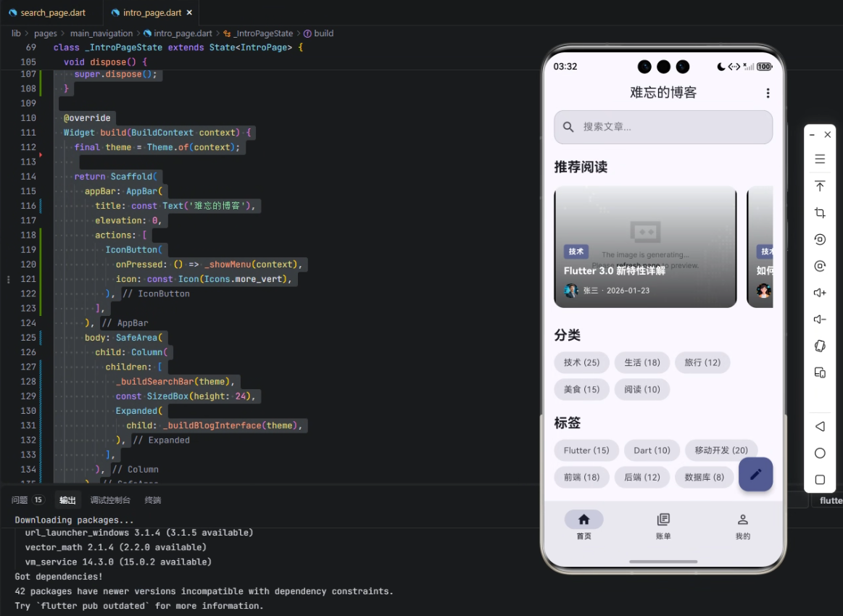Open the emulator's hamburger menu
The height and width of the screenshot is (616, 843).
(820, 159)
